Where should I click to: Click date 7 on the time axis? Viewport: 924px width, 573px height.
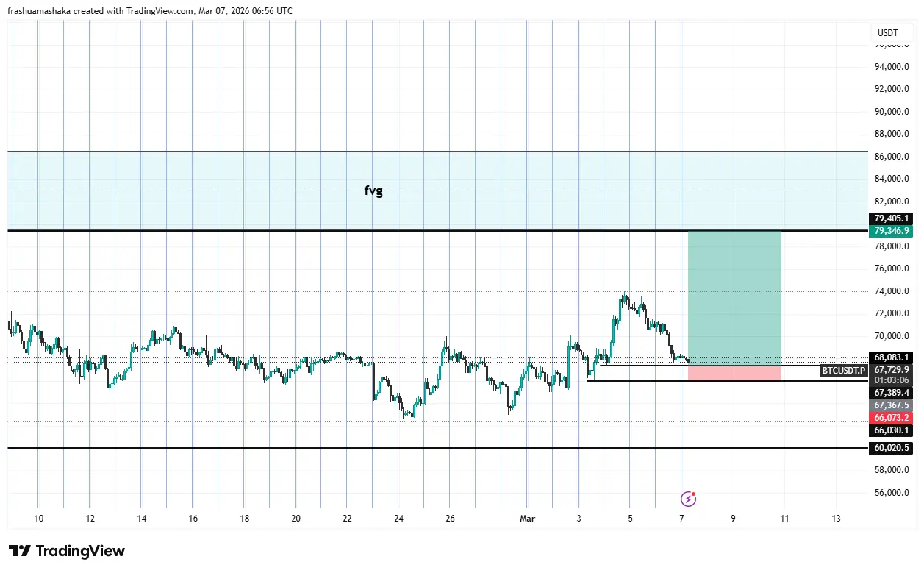[x=681, y=519]
